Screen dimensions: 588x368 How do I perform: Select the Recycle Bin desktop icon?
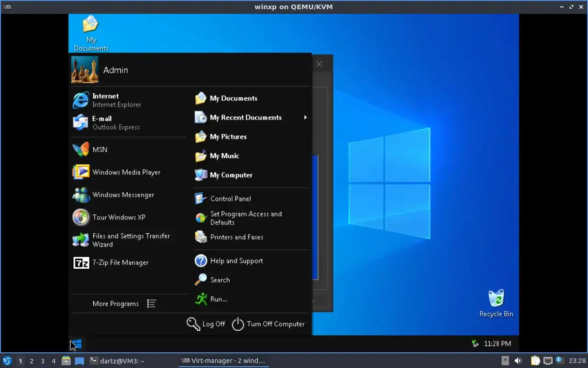496,303
